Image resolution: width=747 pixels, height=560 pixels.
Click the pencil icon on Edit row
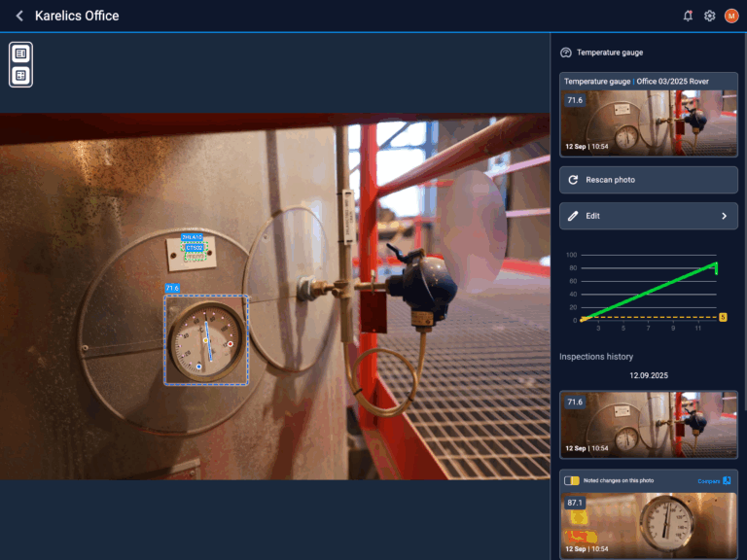573,216
